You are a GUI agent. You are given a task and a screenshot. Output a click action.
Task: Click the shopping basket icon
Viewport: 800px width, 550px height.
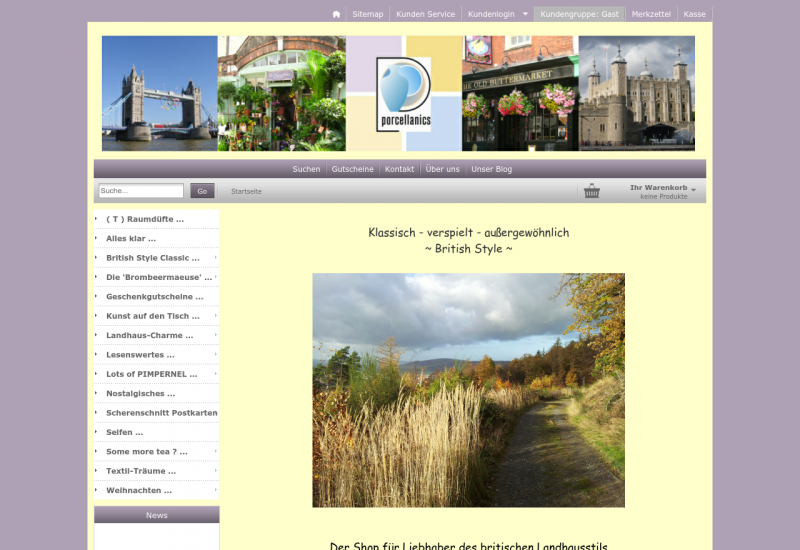[x=592, y=191]
